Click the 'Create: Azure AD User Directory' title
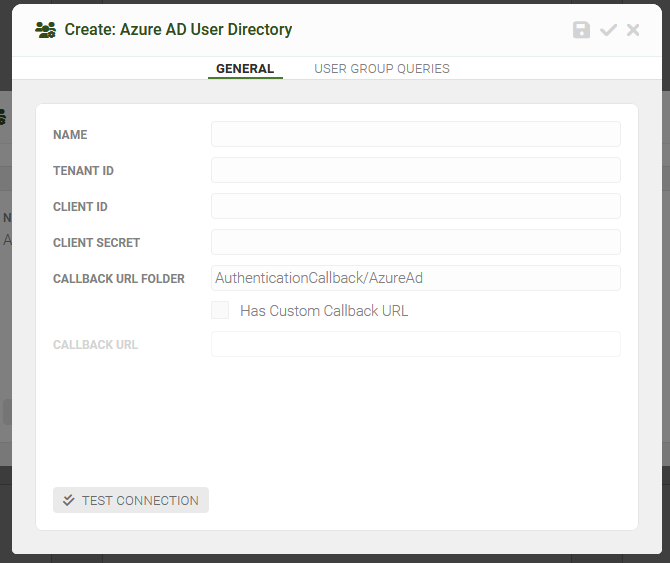670x563 pixels. tap(178, 29)
